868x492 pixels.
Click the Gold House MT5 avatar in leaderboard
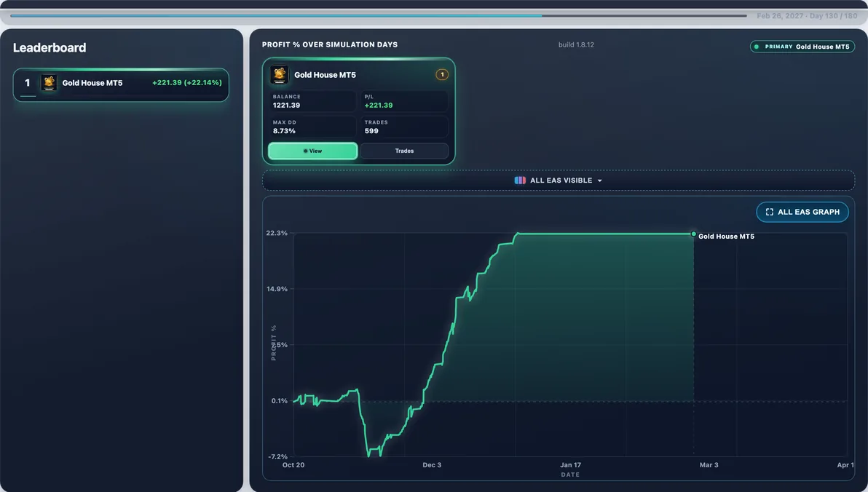pos(49,83)
